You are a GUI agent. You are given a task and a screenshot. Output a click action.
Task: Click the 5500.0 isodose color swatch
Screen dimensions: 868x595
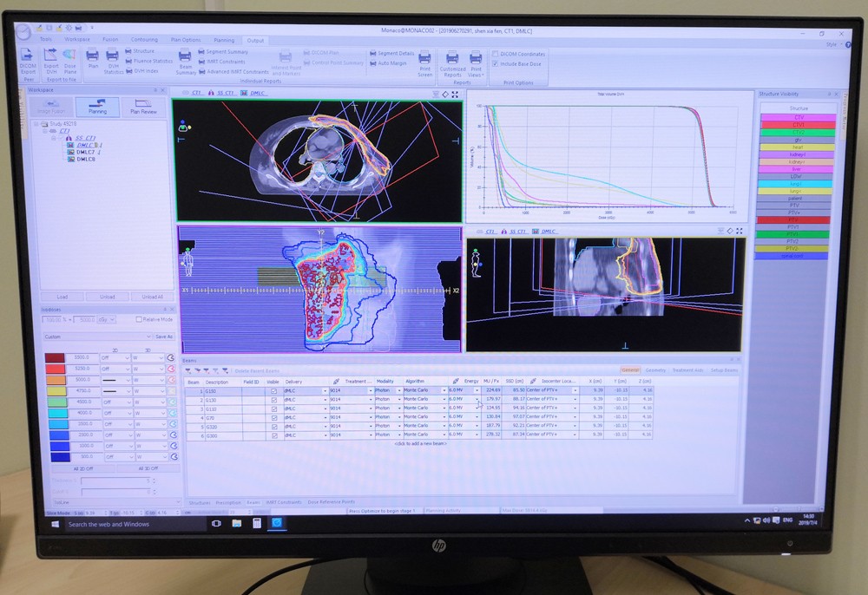click(54, 356)
